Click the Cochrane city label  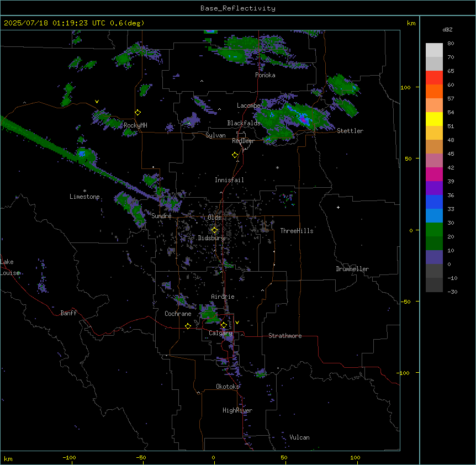pos(178,314)
